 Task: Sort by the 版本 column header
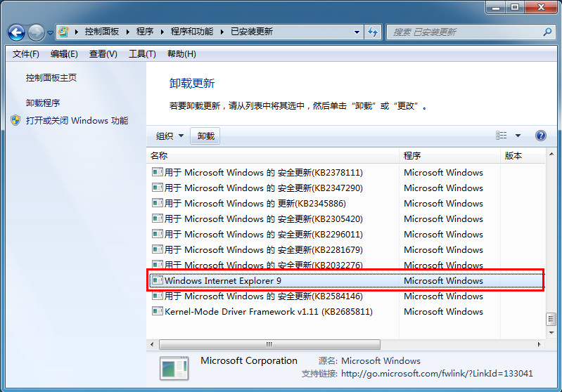pos(523,156)
